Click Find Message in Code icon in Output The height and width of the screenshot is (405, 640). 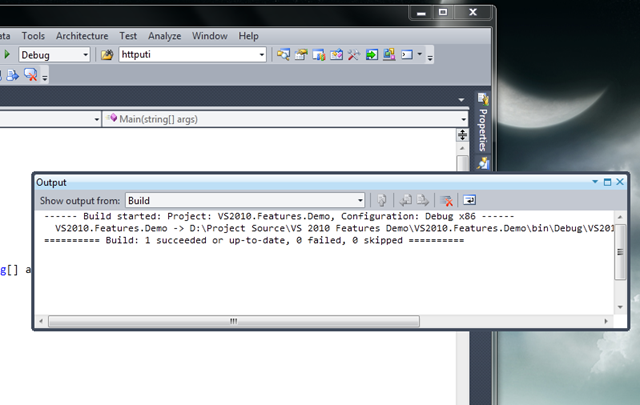(382, 200)
